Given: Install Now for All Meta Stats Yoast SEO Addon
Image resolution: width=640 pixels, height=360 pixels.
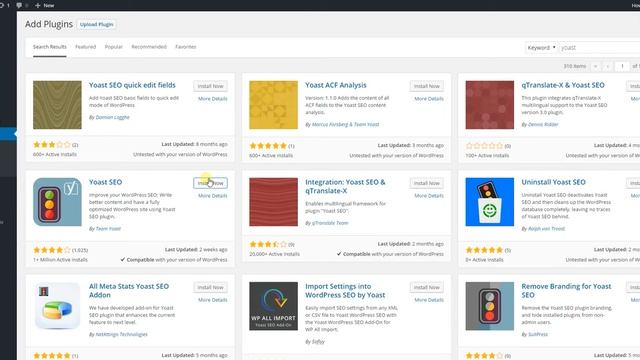Looking at the screenshot, I should pos(211,287).
